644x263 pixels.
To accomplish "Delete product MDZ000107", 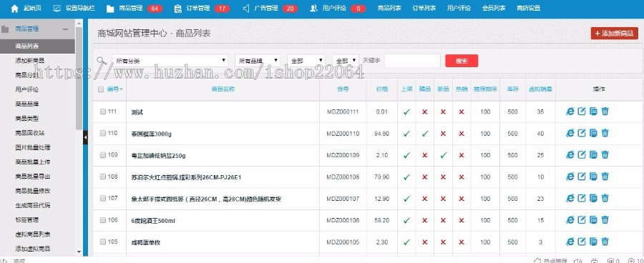I will [605, 198].
